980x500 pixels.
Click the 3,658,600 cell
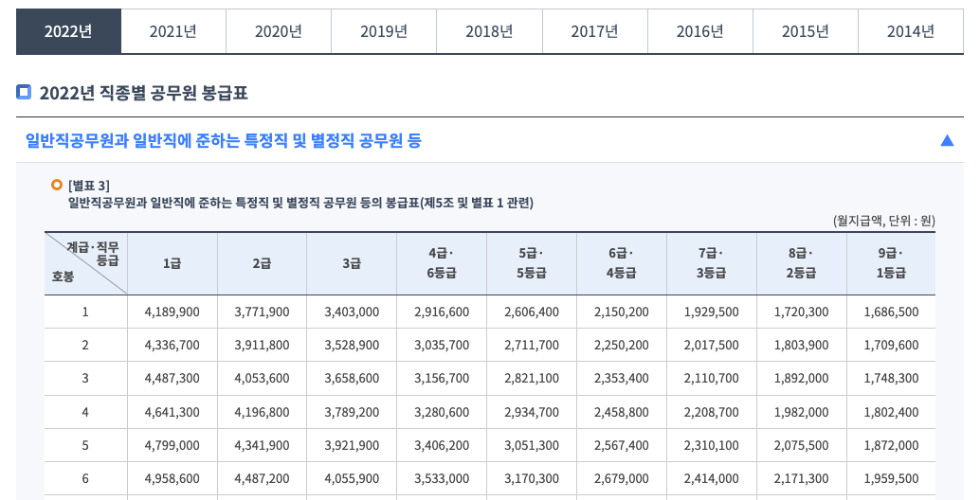tap(352, 378)
